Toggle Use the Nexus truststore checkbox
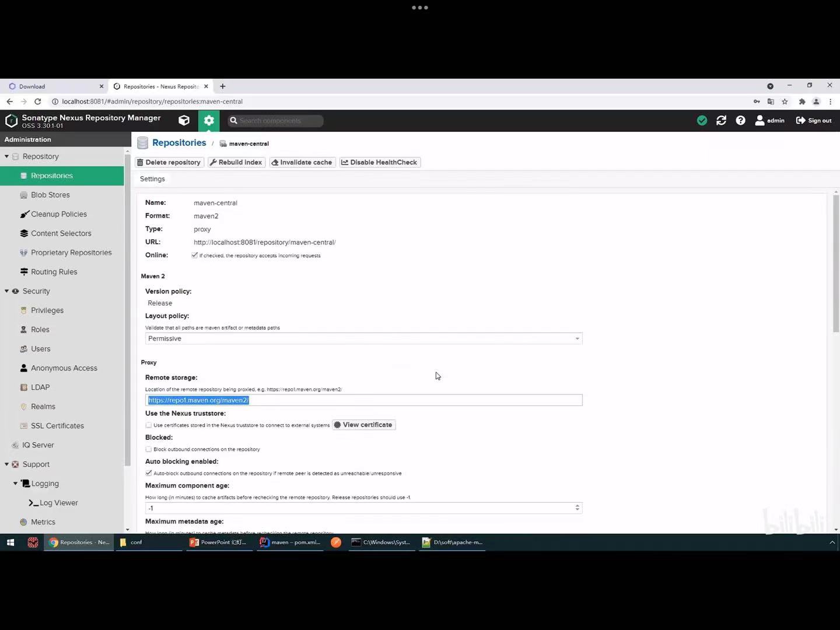This screenshot has height=630, width=840. click(149, 425)
